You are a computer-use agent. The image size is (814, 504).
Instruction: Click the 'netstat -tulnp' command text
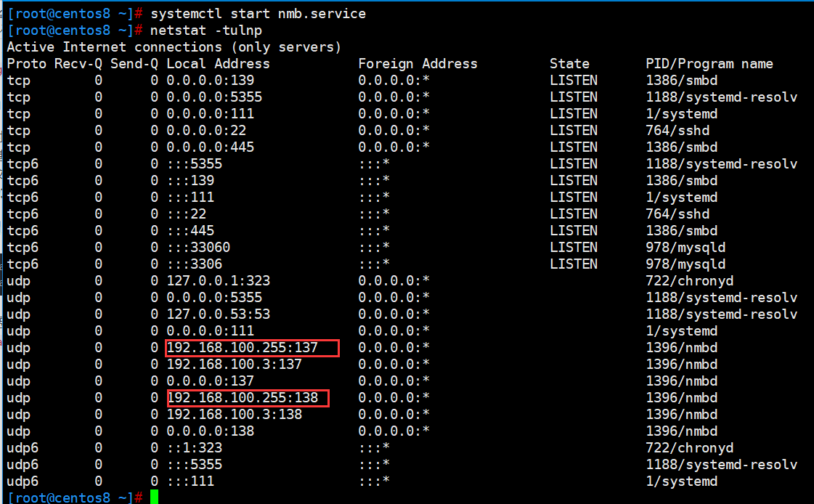point(206,30)
